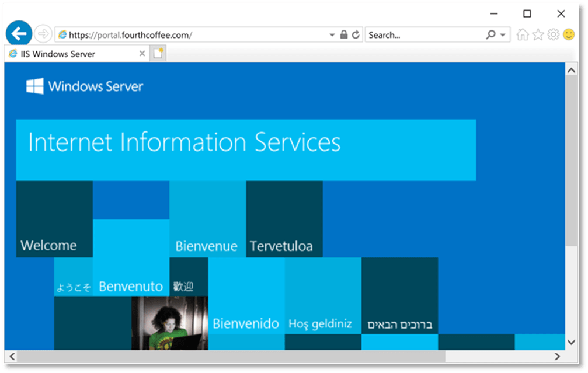Click the smiley feedback icon
Viewport: 588px width, 373px height.
(x=568, y=35)
